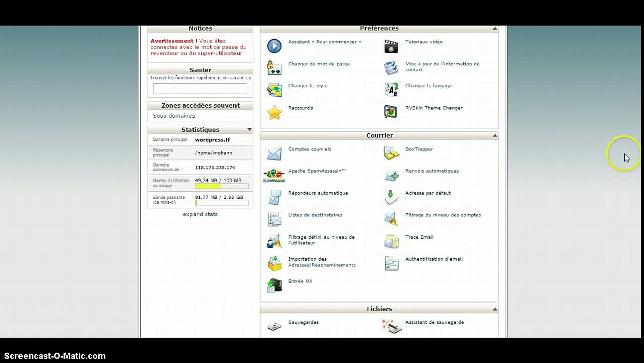Open the Entrée MX server icon
644x363 pixels.
coord(274,285)
